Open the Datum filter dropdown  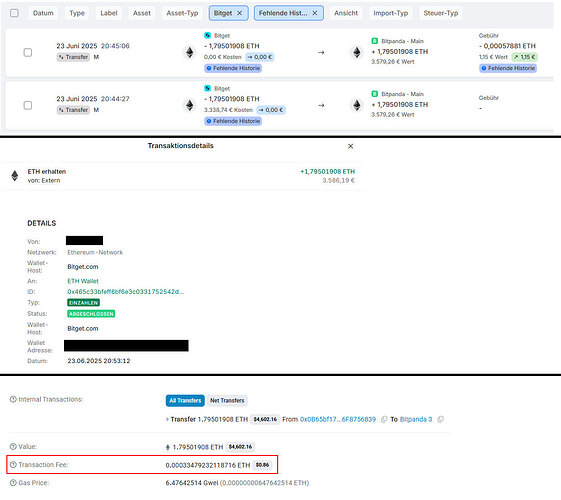(x=43, y=13)
